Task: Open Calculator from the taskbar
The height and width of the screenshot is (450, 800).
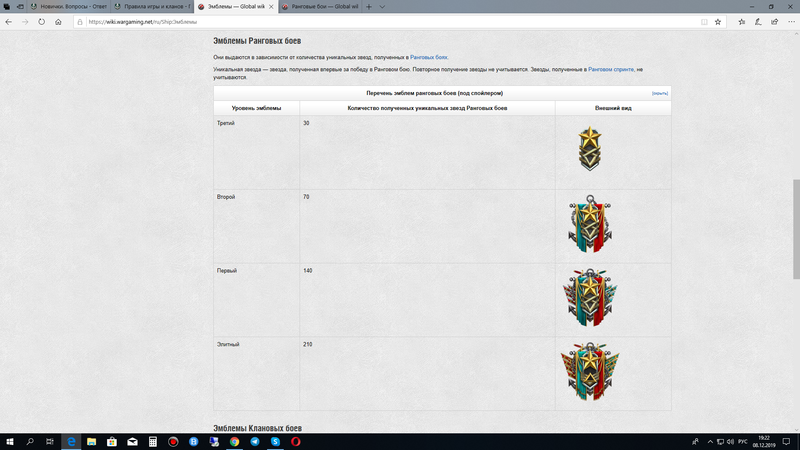Action: (152, 440)
